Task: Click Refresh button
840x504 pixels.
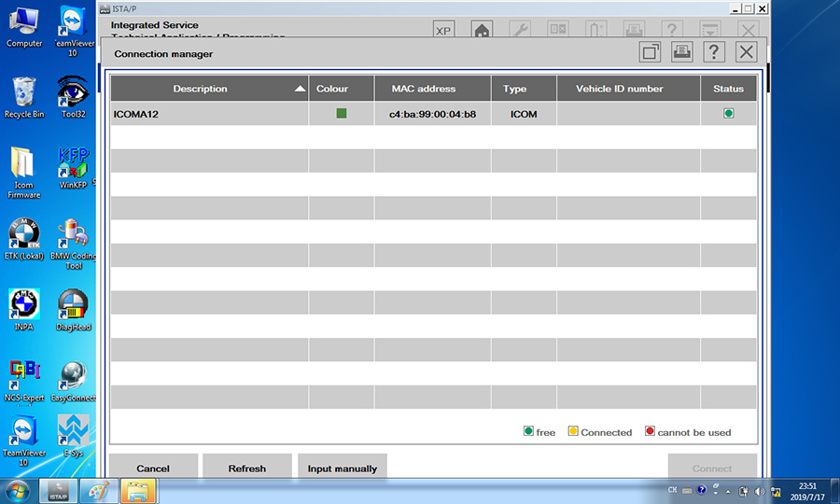Action: point(247,467)
